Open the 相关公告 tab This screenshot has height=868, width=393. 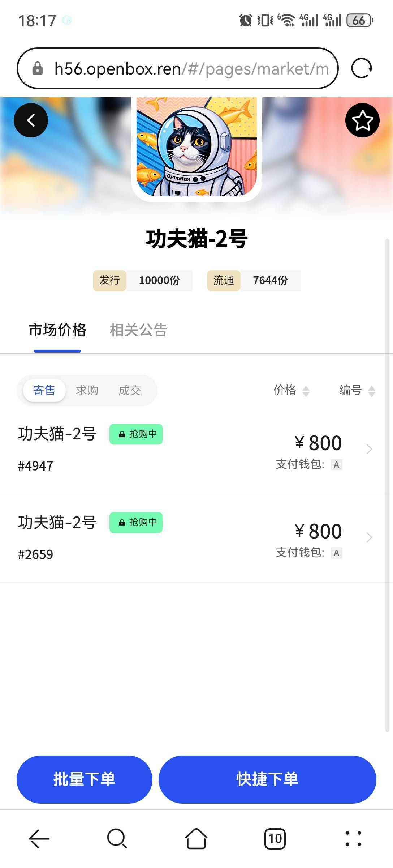138,330
